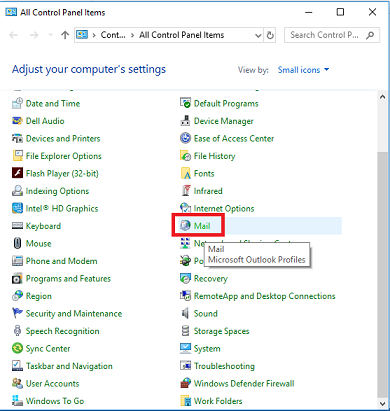Select the Cont... breadcrumb in address bar

[x=113, y=35]
